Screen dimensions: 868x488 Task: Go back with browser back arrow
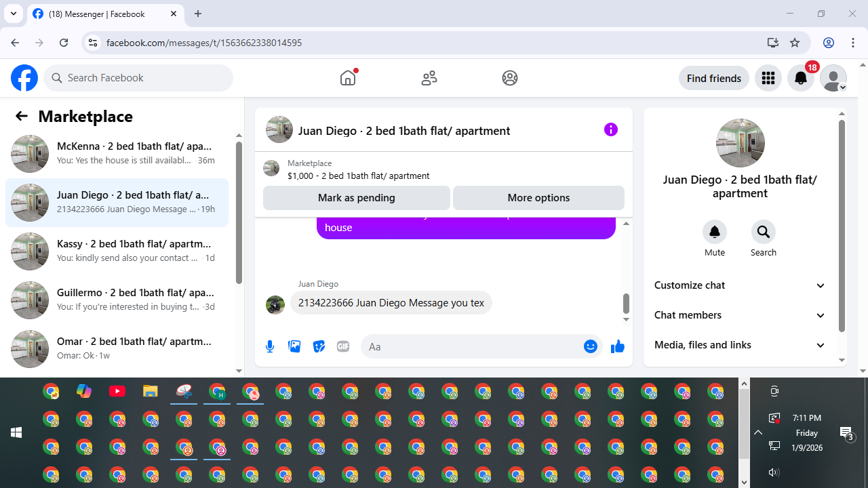click(15, 43)
